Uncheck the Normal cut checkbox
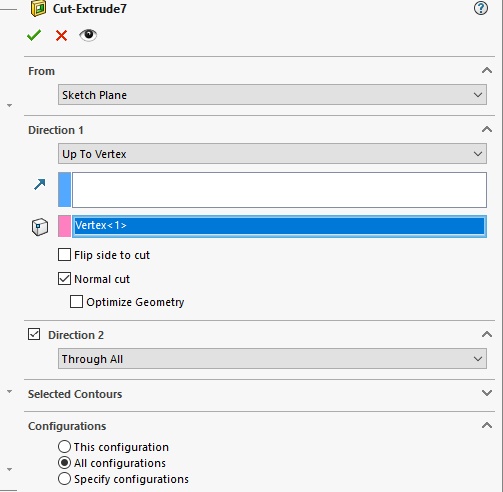This screenshot has width=503, height=492. pyautogui.click(x=64, y=279)
